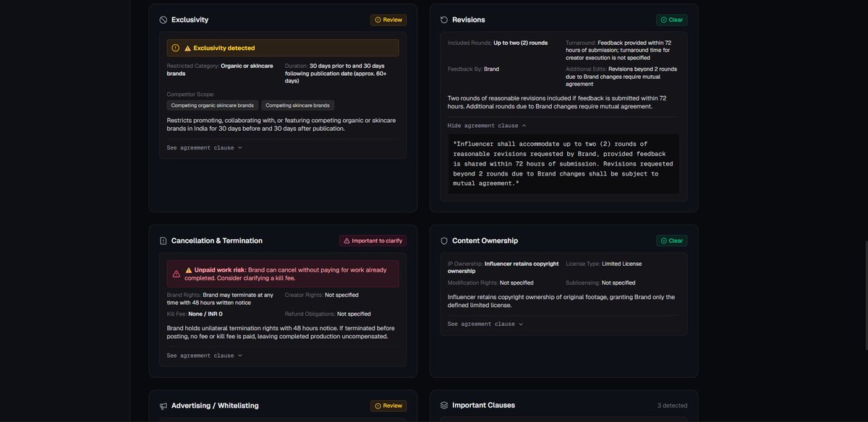Click the Exclusivity detected warning text
This screenshot has width=868, height=422.
coord(224,48)
